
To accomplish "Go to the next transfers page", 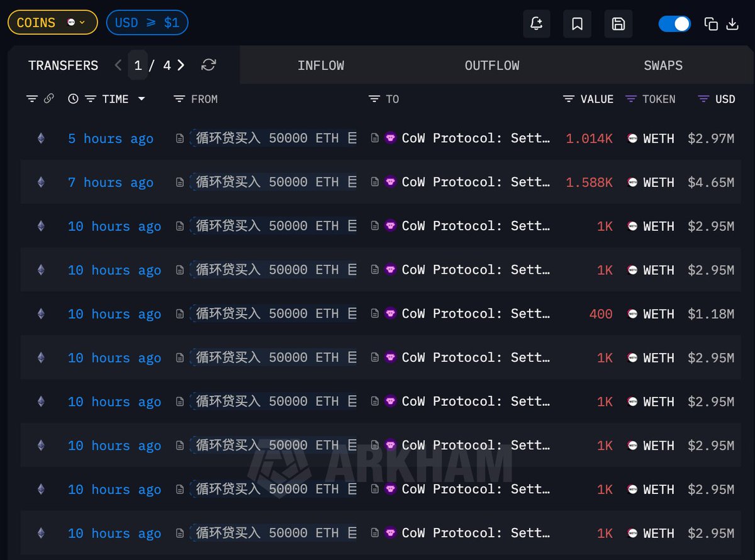I will pos(181,65).
